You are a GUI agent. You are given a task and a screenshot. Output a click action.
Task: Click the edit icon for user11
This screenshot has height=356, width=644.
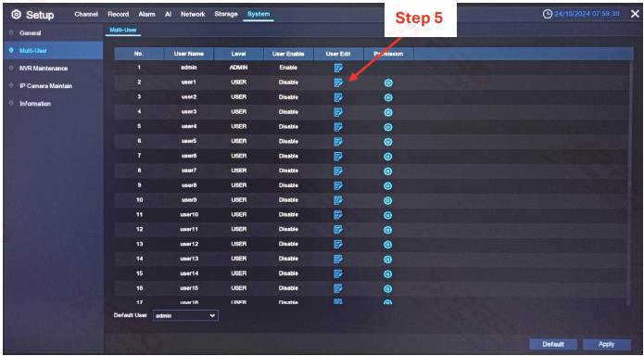338,229
